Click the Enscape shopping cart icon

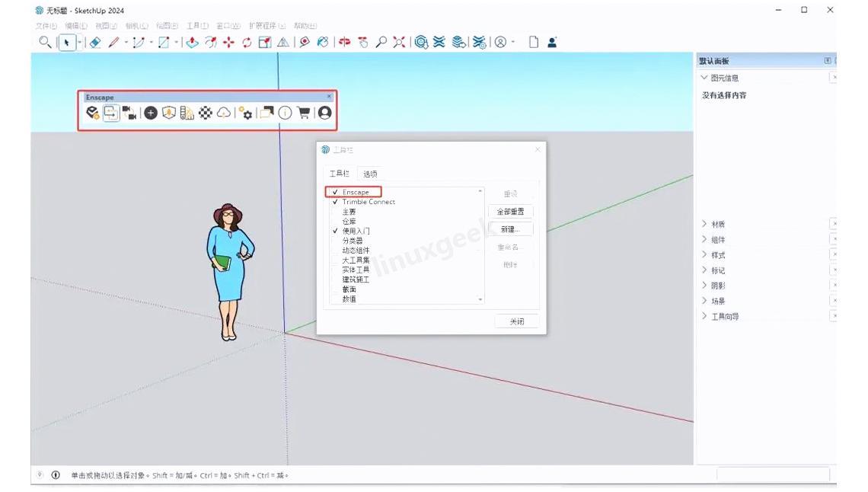pyautogui.click(x=304, y=113)
